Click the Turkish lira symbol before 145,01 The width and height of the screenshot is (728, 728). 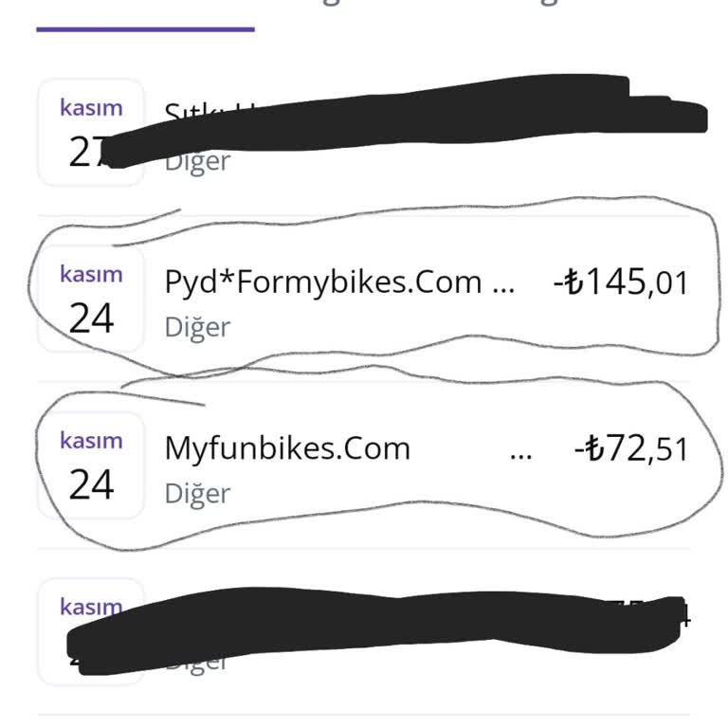(578, 282)
